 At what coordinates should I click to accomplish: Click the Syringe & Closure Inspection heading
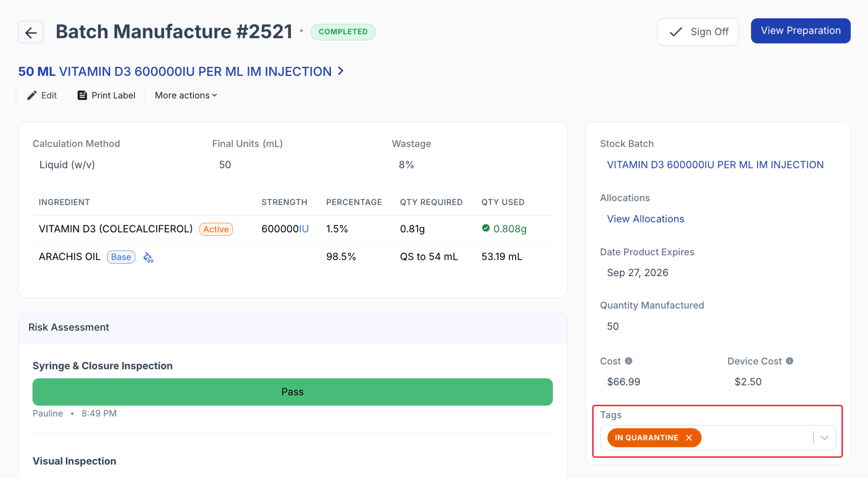[103, 366]
